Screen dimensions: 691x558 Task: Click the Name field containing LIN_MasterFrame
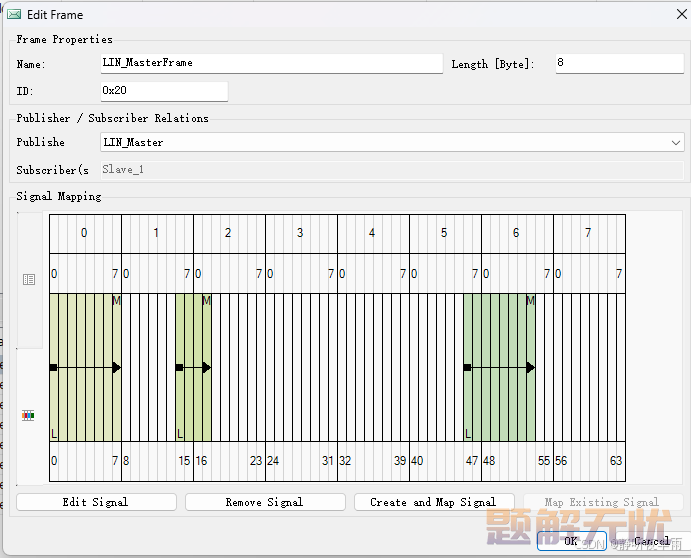(271, 63)
